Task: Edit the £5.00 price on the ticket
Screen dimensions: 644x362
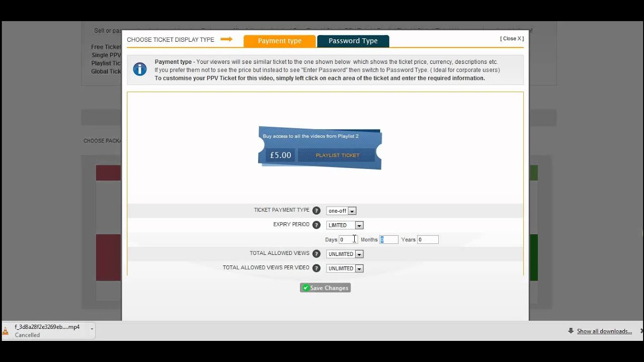Action: (280, 155)
